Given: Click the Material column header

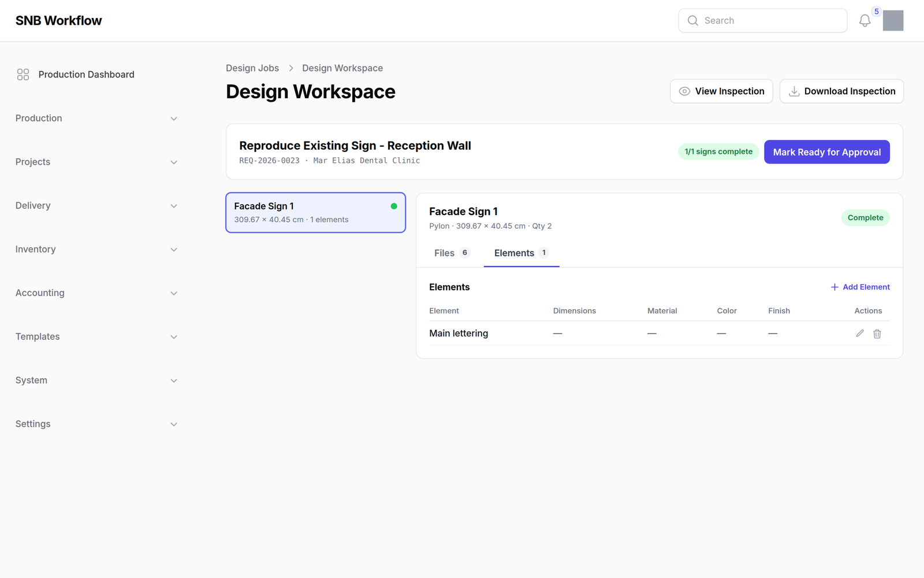Looking at the screenshot, I should (662, 311).
